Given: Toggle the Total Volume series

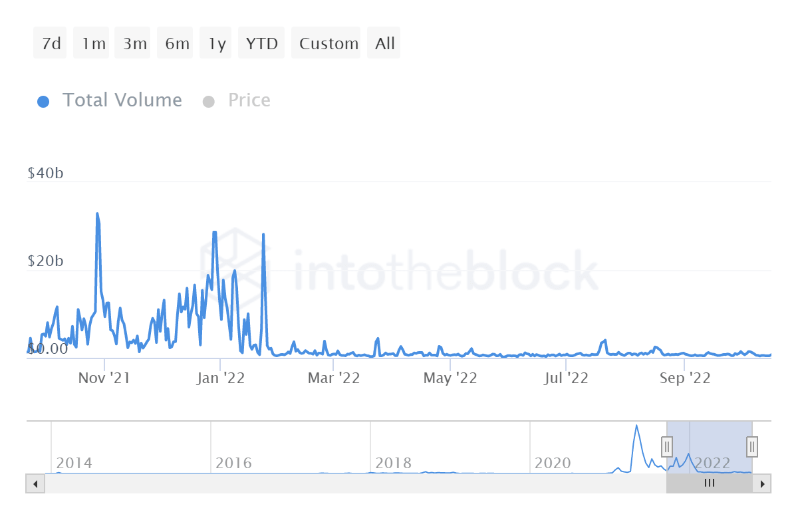Looking at the screenshot, I should (110, 100).
